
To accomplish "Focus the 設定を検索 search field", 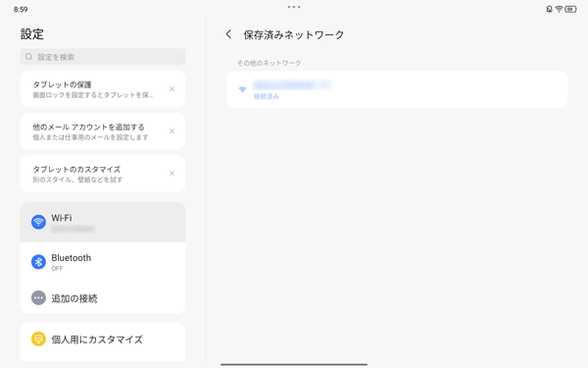I will pos(103,57).
